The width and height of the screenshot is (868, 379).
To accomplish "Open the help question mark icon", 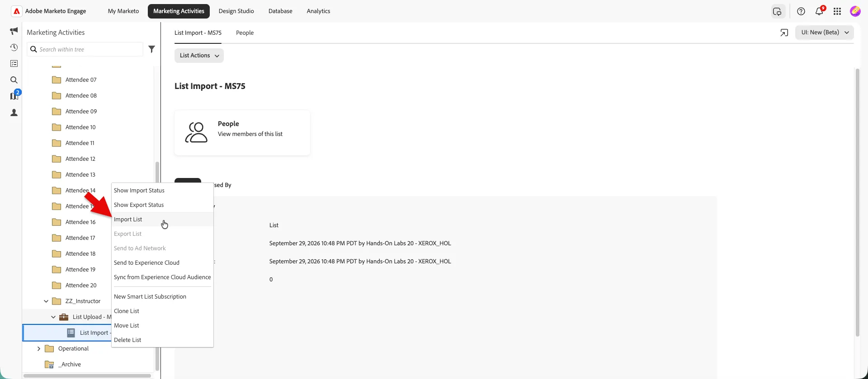I will [x=801, y=11].
